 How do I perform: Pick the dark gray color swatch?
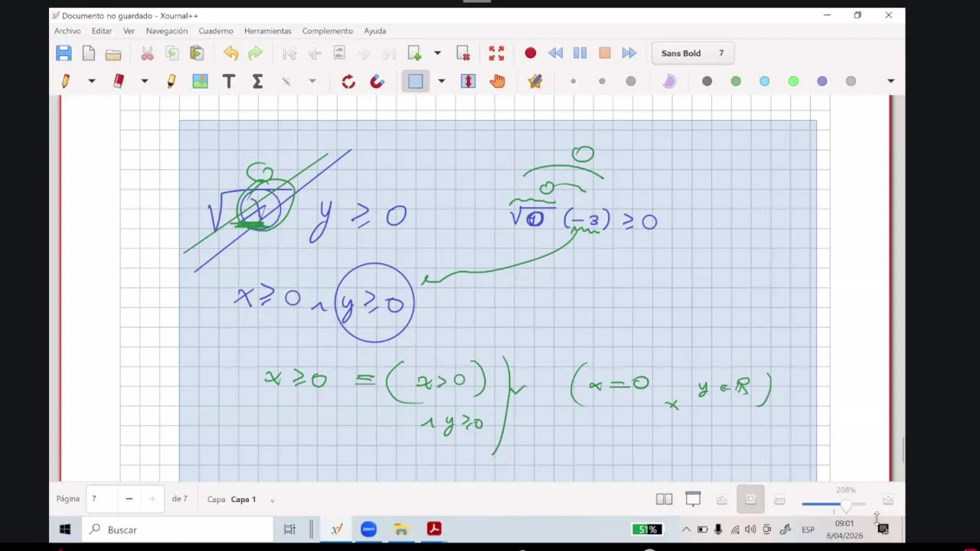click(707, 81)
